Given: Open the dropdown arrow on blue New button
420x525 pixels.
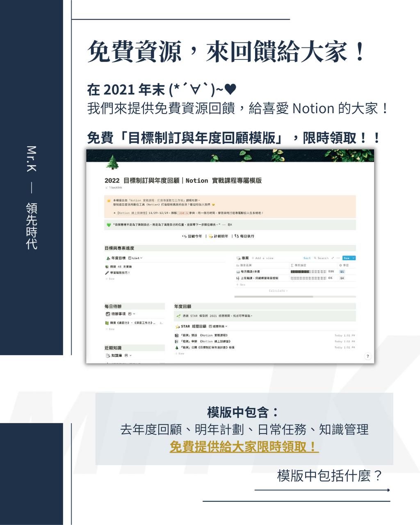Looking at the screenshot, I should [x=354, y=258].
